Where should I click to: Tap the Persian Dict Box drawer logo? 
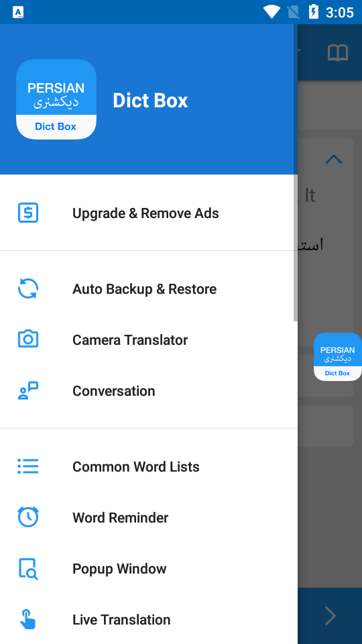56,99
